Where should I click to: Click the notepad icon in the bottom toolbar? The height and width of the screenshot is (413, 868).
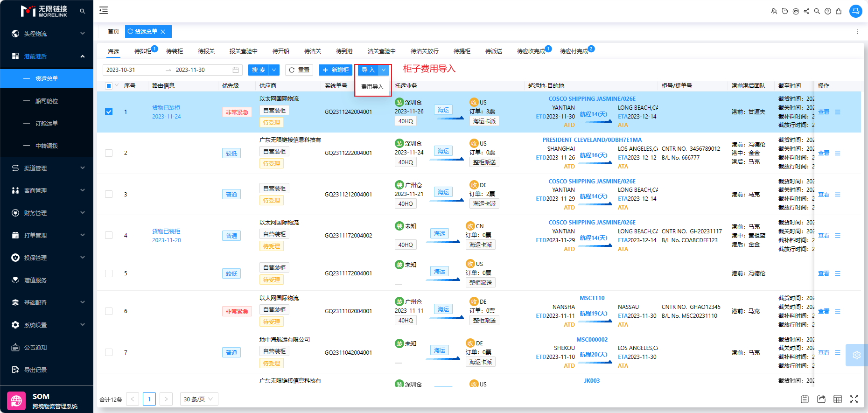click(805, 399)
